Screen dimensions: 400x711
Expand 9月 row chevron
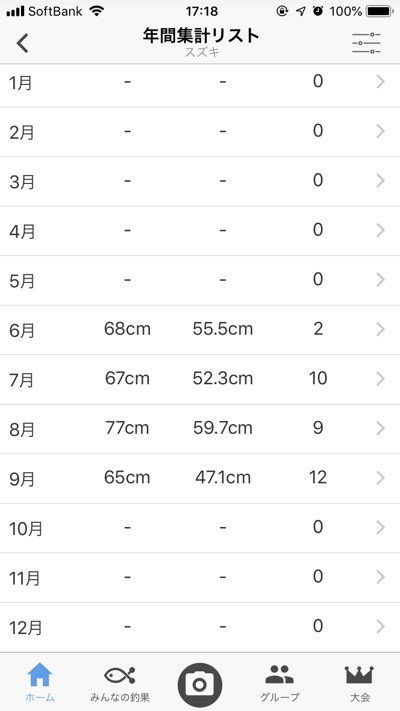pyautogui.click(x=380, y=477)
